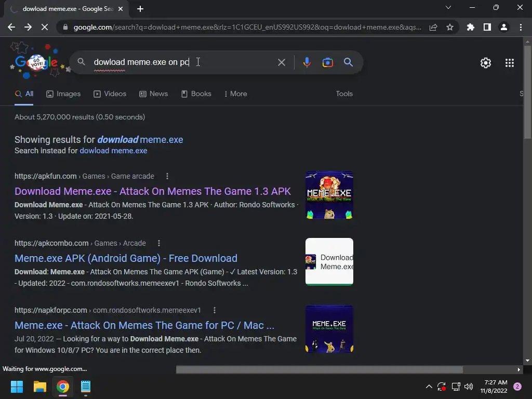
Task: Switch to Images results
Action: coord(63,94)
